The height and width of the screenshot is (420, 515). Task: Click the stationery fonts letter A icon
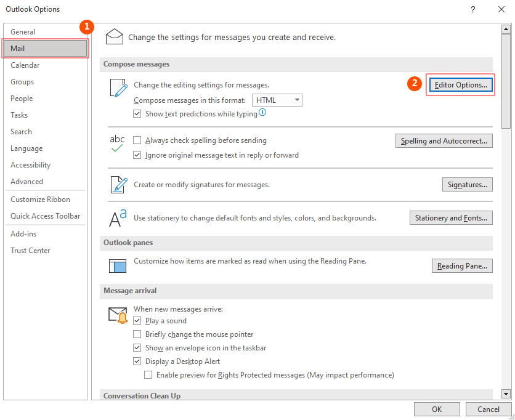click(117, 217)
